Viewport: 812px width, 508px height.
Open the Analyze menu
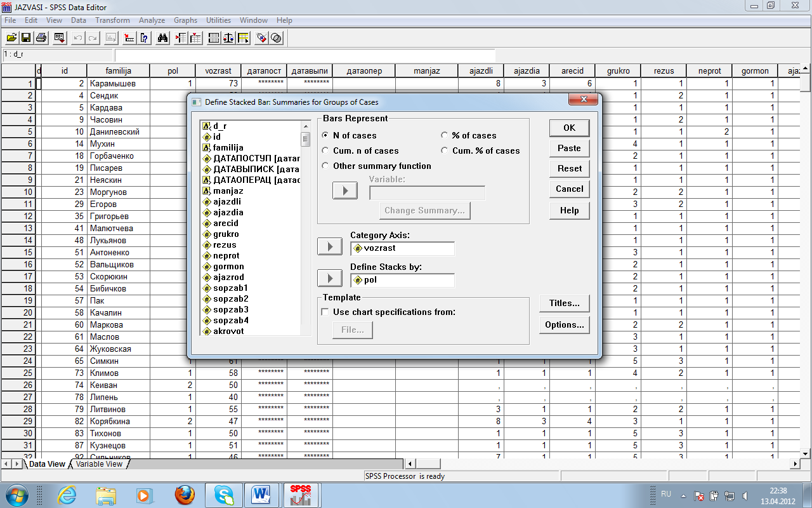coord(152,20)
